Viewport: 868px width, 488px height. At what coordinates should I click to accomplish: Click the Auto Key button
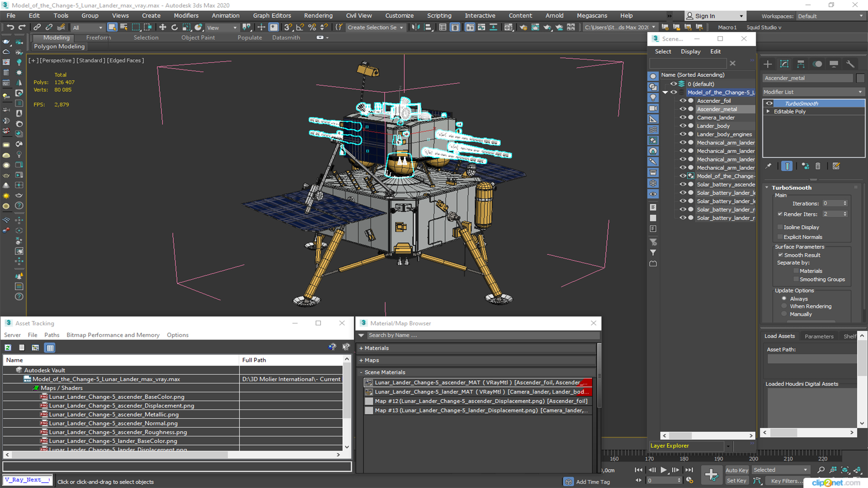736,470
